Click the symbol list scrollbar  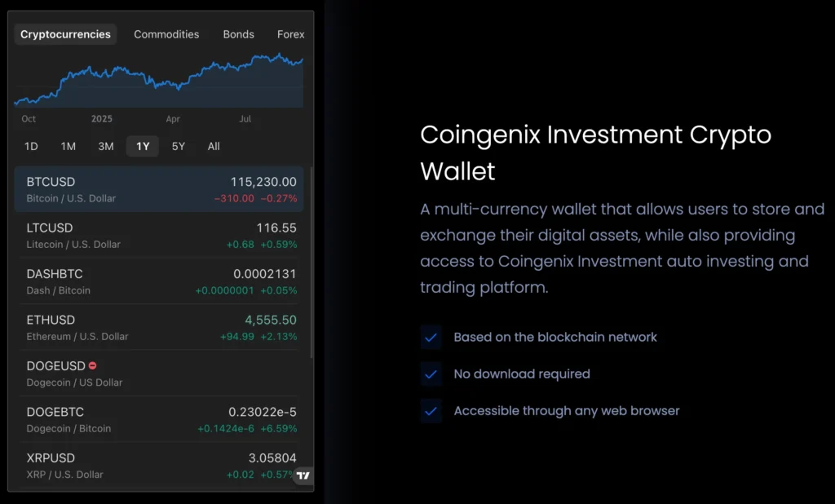click(x=311, y=261)
